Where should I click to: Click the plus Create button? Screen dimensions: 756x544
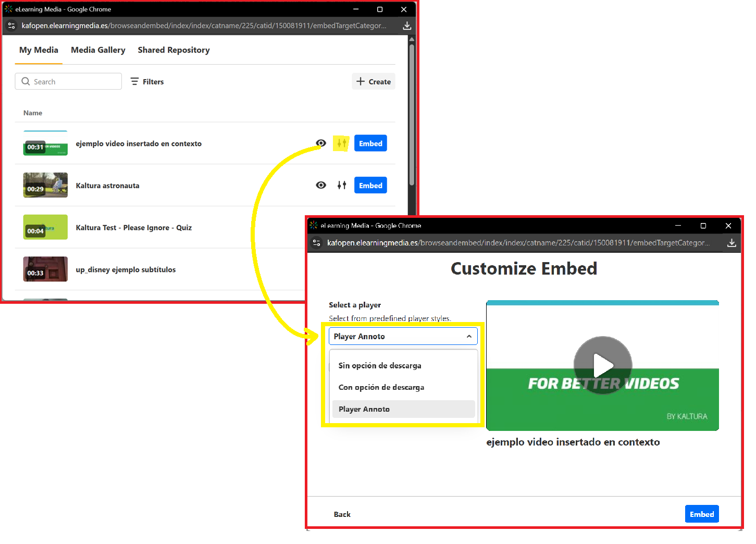(x=374, y=81)
